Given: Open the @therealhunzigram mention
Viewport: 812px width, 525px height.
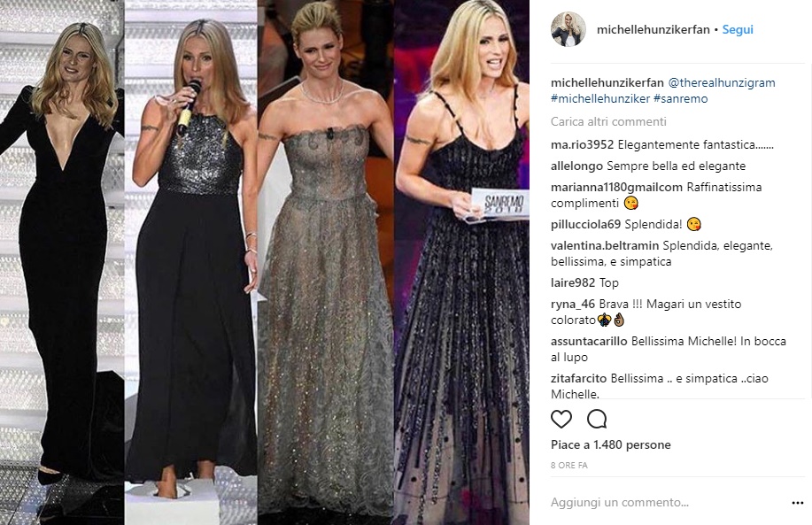Looking at the screenshot, I should (722, 83).
